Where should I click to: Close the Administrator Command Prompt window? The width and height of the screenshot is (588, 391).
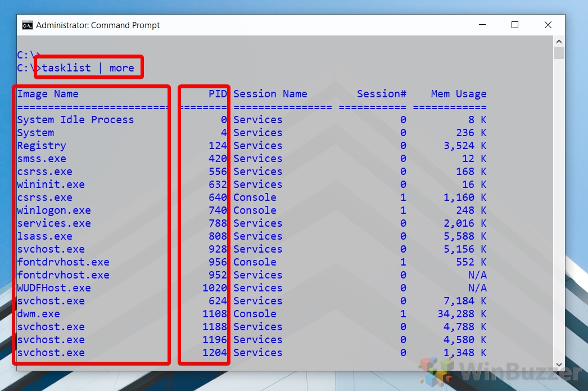pos(548,25)
